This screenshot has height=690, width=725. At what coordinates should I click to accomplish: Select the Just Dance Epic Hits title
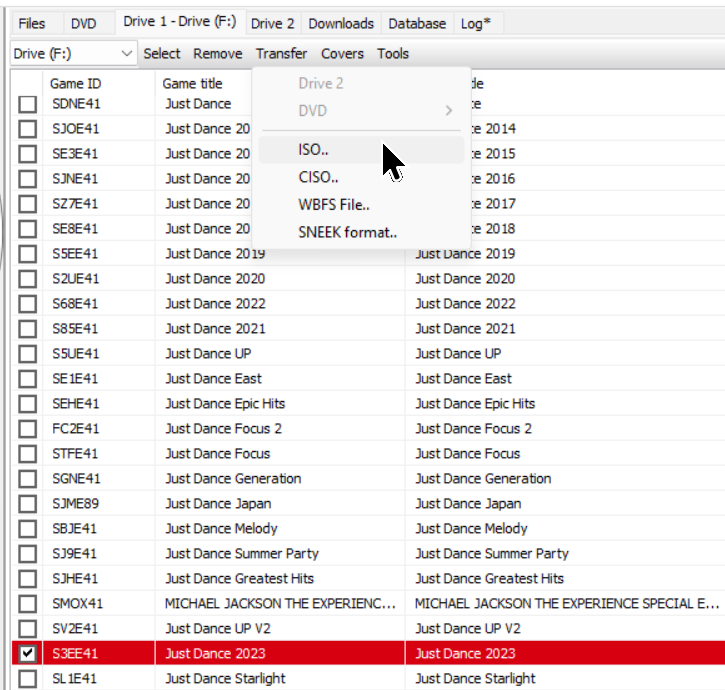(x=225, y=404)
